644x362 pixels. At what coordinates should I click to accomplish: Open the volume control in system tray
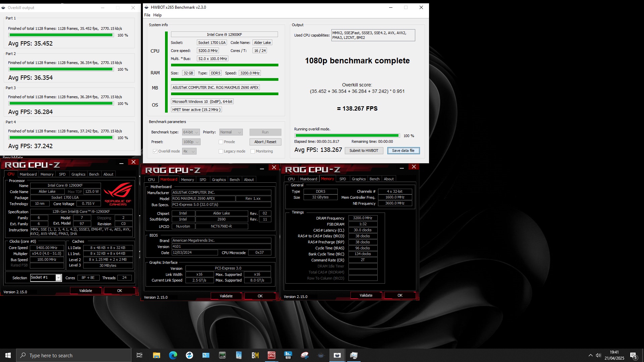(x=598, y=355)
